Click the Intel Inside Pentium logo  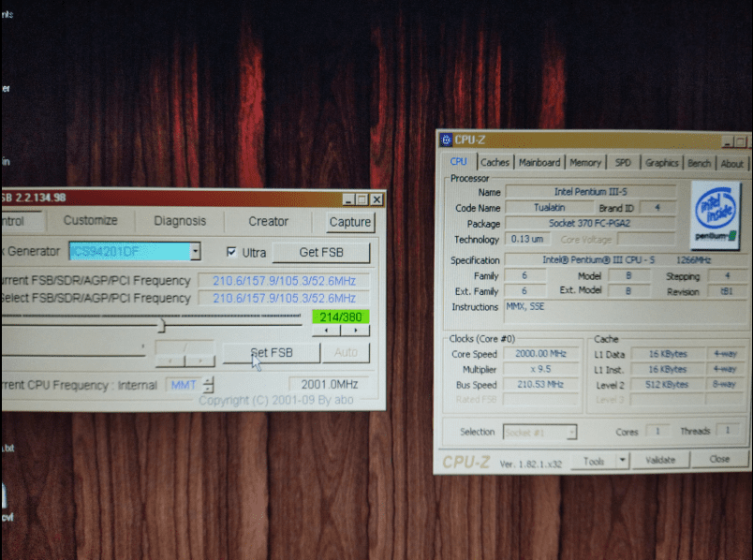coord(715,215)
